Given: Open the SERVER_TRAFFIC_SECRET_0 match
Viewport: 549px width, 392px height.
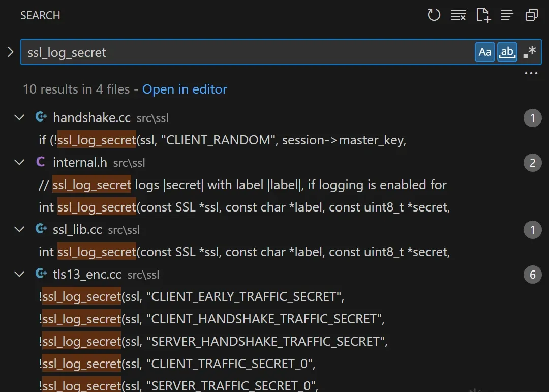Looking at the screenshot, I should tap(178, 386).
